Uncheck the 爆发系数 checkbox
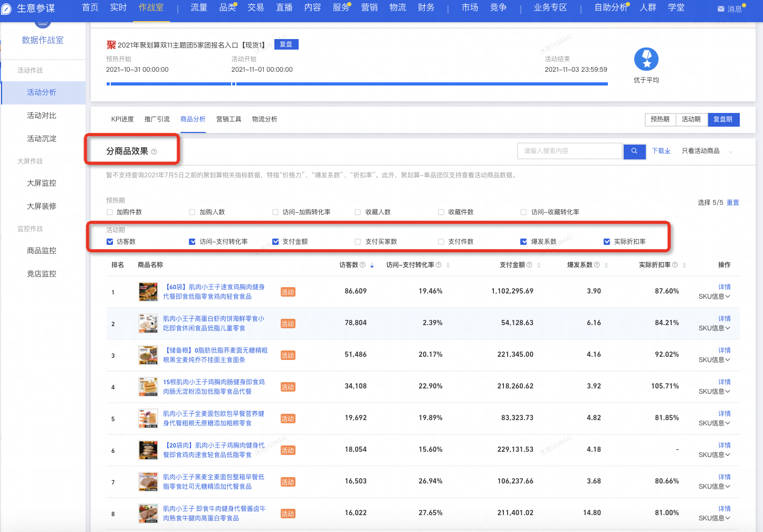The image size is (763, 532). point(524,242)
